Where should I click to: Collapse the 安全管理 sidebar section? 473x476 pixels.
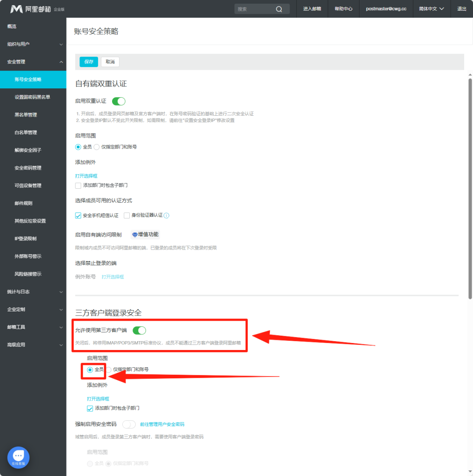pyautogui.click(x=33, y=62)
